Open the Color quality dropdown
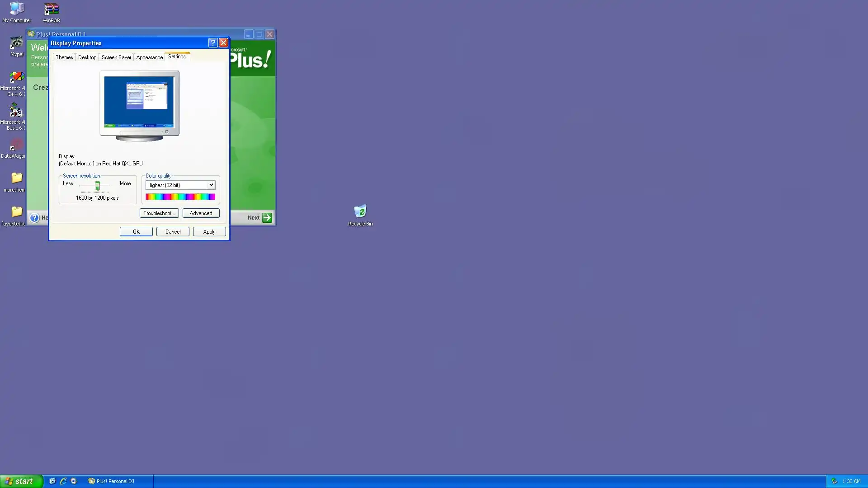Screen dimensions: 868x488 point(211,185)
